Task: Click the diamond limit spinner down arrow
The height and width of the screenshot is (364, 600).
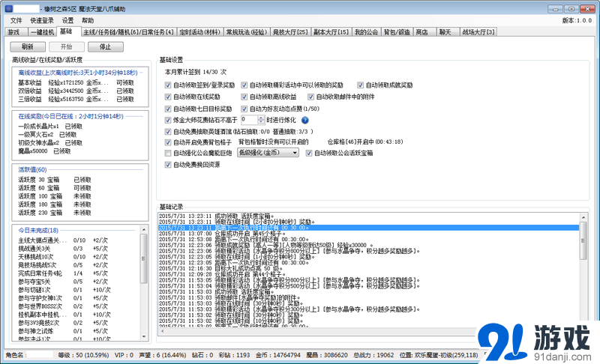Action: click(x=261, y=122)
